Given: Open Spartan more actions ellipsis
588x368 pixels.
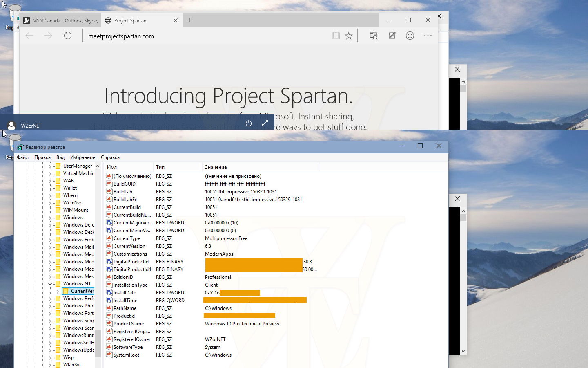Looking at the screenshot, I should click(428, 36).
